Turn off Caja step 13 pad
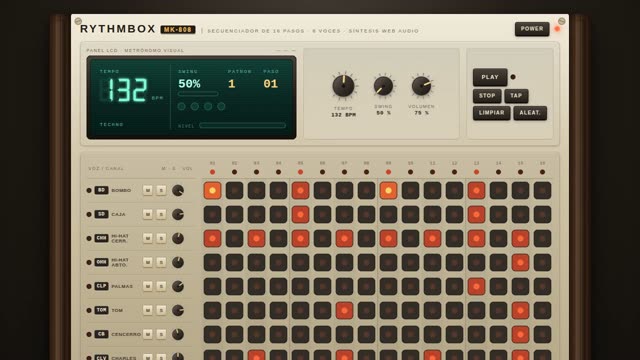The width and height of the screenshot is (640, 360). point(476,214)
